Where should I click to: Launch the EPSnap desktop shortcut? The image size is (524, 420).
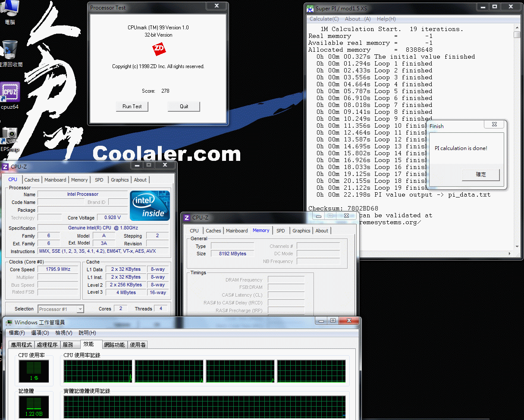[9, 139]
